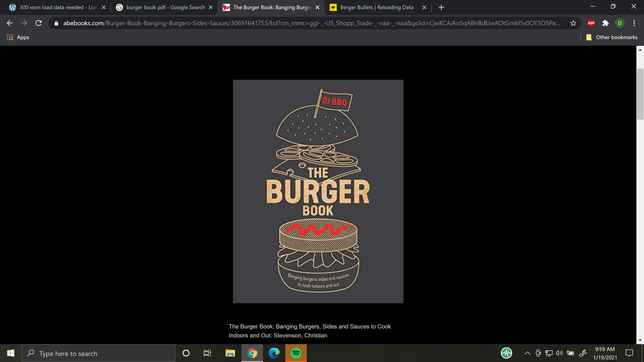Viewport: 644px width, 362px height.
Task: Open the extensions puzzle menu
Action: coord(605,23)
